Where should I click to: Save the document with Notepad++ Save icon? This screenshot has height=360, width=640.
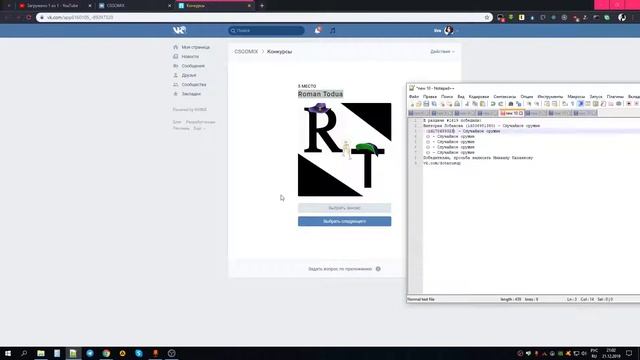click(426, 104)
